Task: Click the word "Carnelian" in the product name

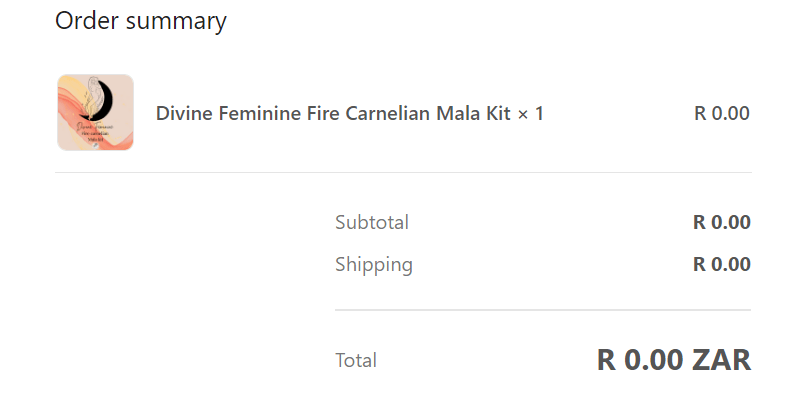Action: 388,113
